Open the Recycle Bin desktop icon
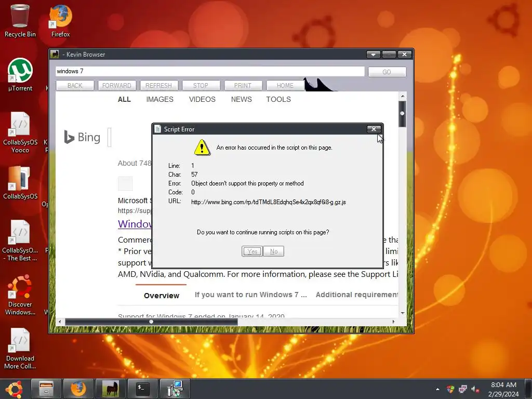 (x=20, y=20)
